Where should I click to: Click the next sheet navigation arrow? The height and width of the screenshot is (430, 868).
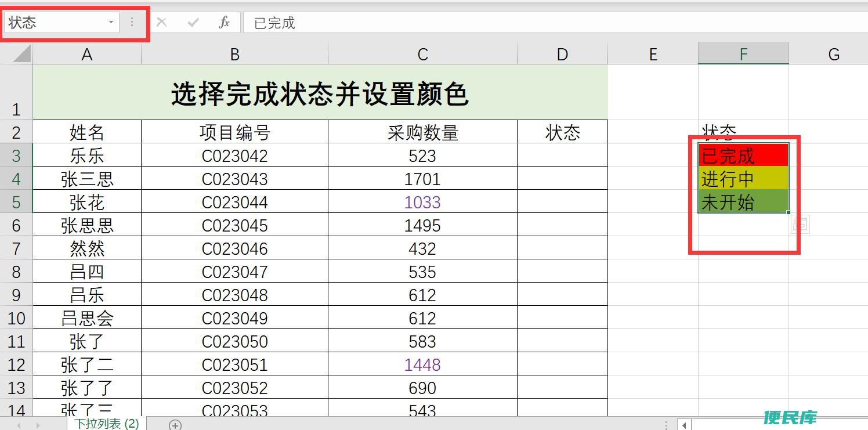38,425
